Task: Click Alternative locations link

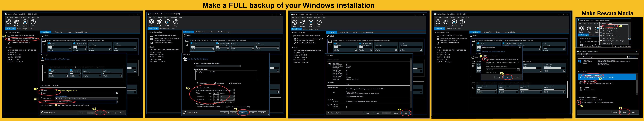Action: coord(61,96)
